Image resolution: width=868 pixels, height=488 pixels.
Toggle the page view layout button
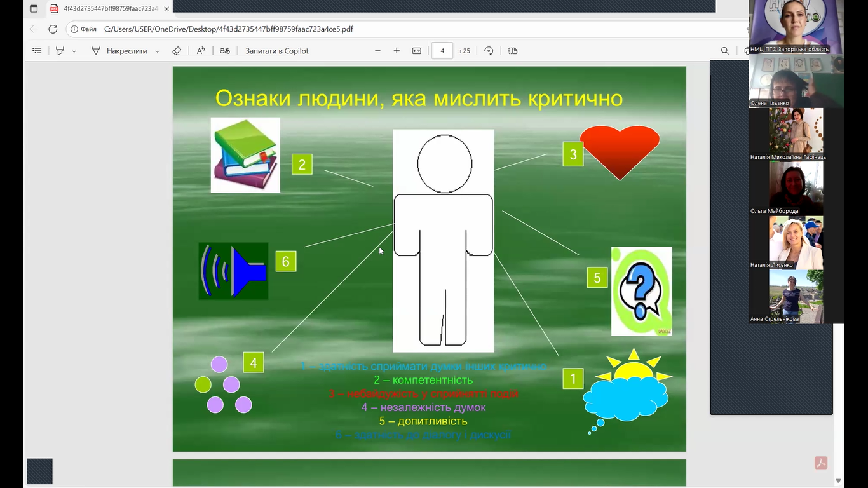tap(513, 51)
